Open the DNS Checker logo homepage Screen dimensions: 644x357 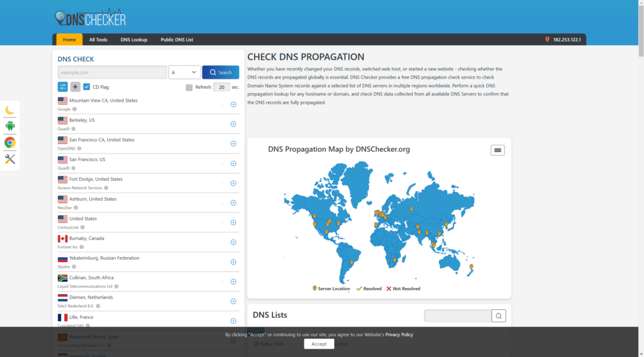(x=91, y=18)
